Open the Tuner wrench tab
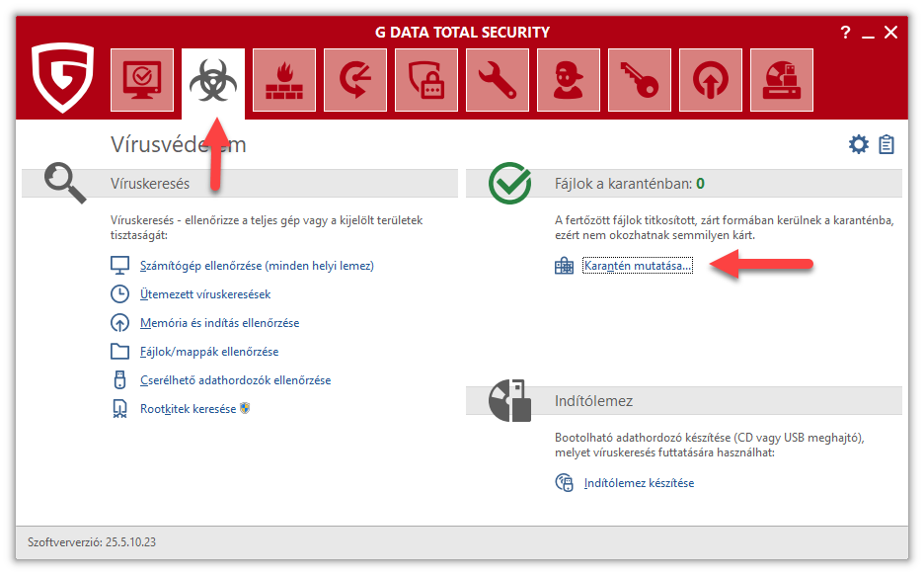The height and width of the screenshot is (575, 924). (498, 80)
